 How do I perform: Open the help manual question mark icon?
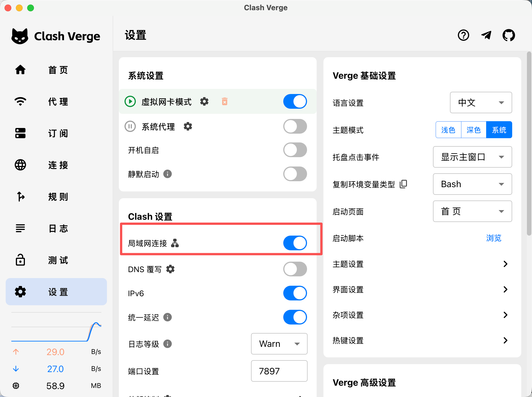coord(464,35)
